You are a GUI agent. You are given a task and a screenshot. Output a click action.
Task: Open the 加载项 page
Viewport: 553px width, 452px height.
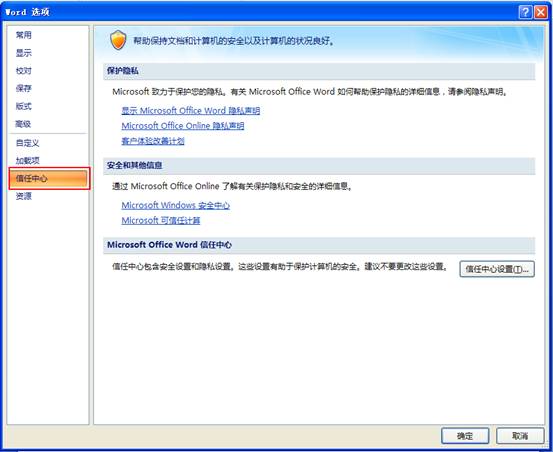28,160
